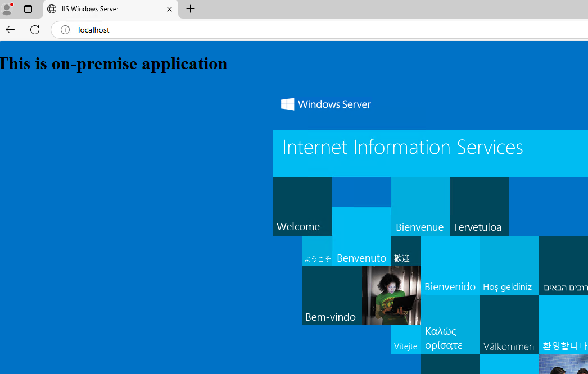View site information icon beside localhost
This screenshot has width=588, height=374.
click(65, 30)
